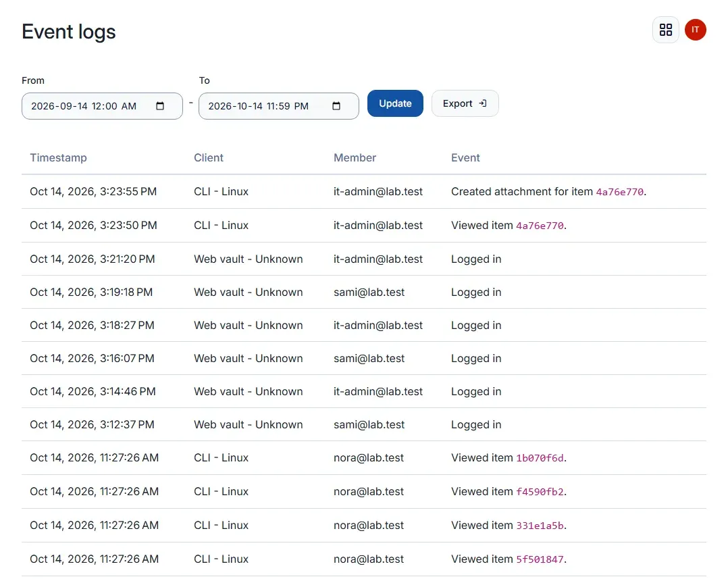Open item 4a76e770 in 3:23:50 PM Viewed row
The height and width of the screenshot is (581, 728).
point(540,226)
